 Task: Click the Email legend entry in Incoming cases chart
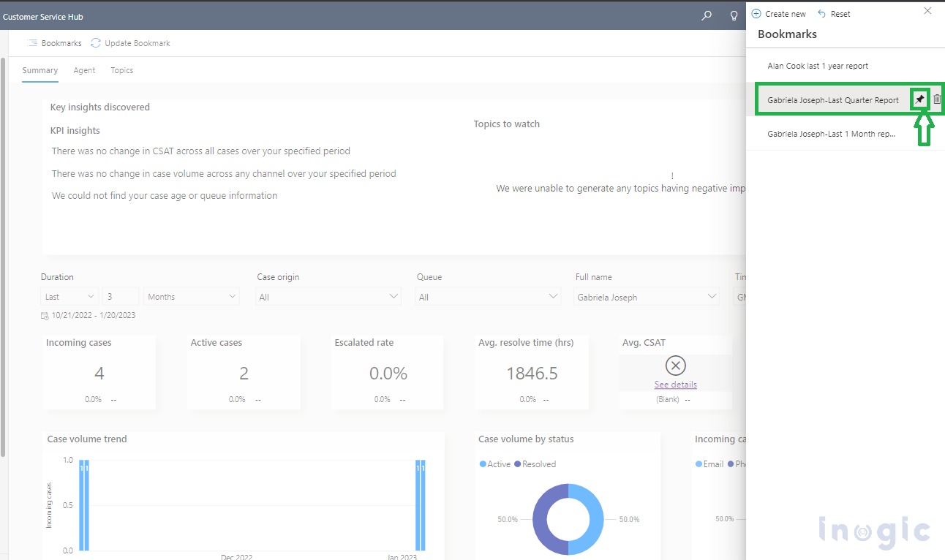click(709, 464)
